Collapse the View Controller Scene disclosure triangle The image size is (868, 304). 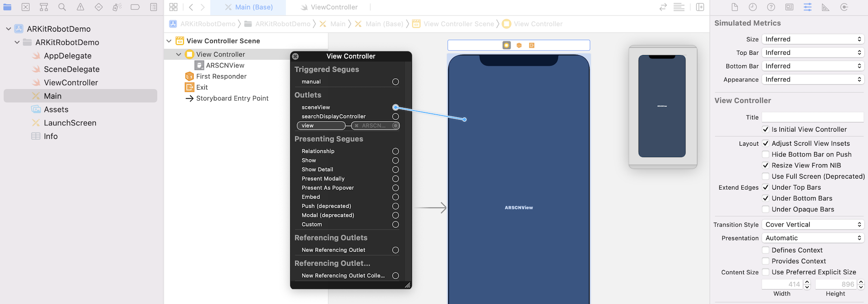click(x=169, y=41)
